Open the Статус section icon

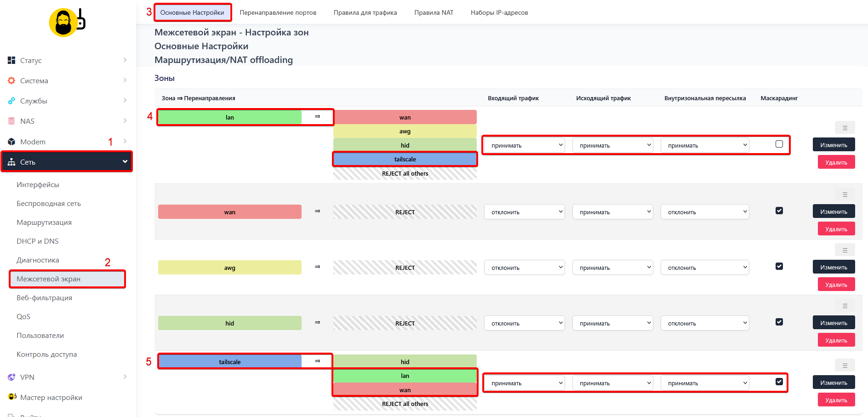pyautogui.click(x=11, y=60)
